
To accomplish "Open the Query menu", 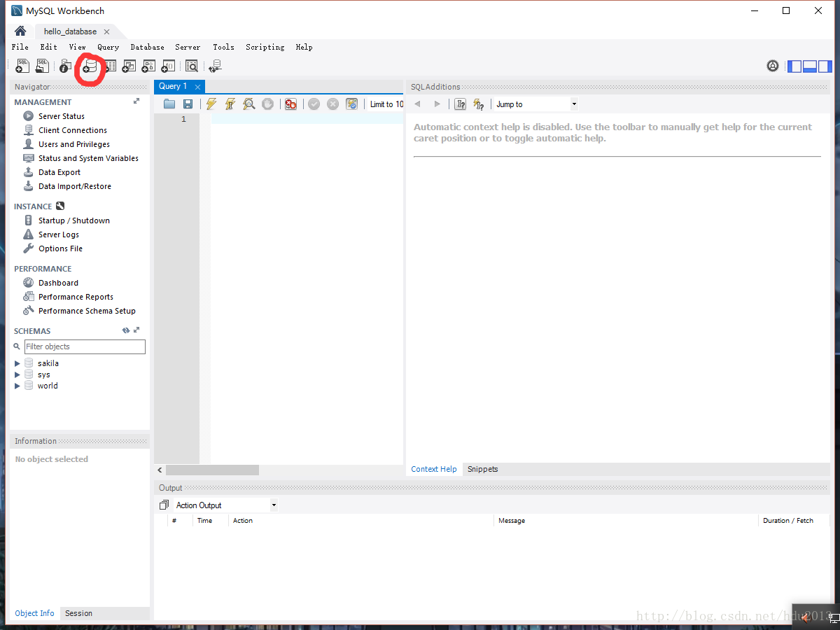I will (x=108, y=47).
